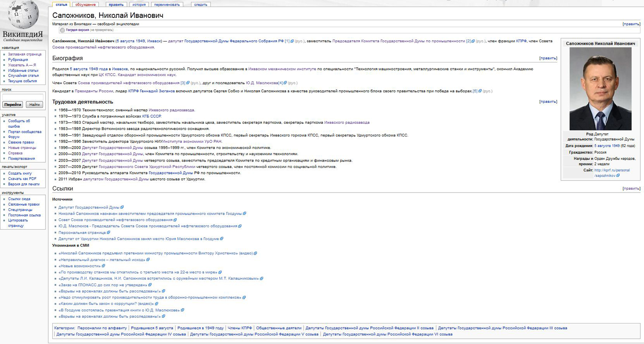644x344 pixels.
Task: Edit the 'Трудовая деятельность' section via 'править'
Action: tap(548, 102)
